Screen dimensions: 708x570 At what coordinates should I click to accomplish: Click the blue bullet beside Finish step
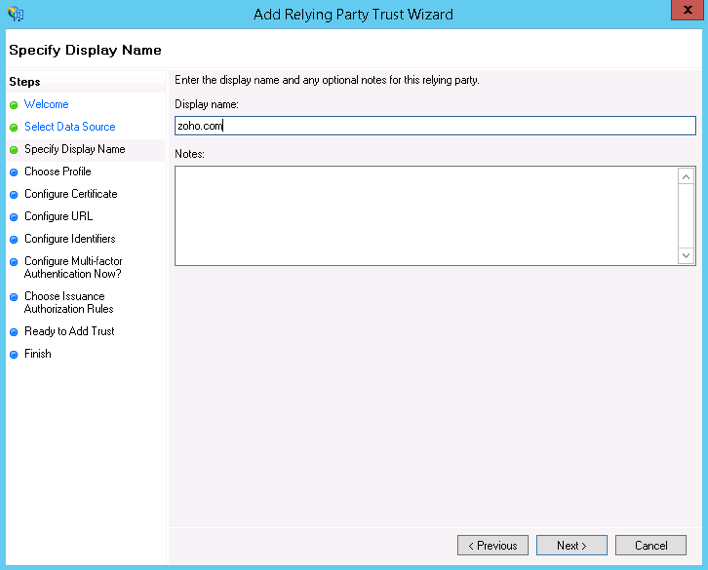pyautogui.click(x=14, y=355)
